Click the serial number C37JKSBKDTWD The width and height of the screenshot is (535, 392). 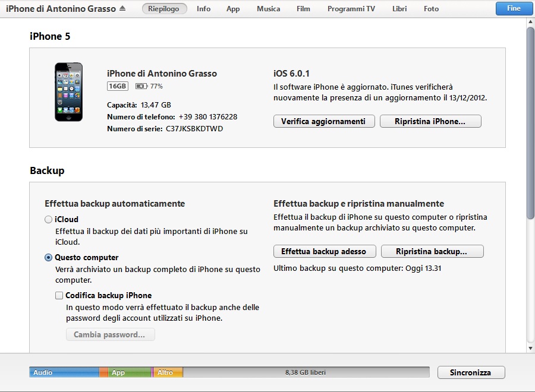click(194, 128)
